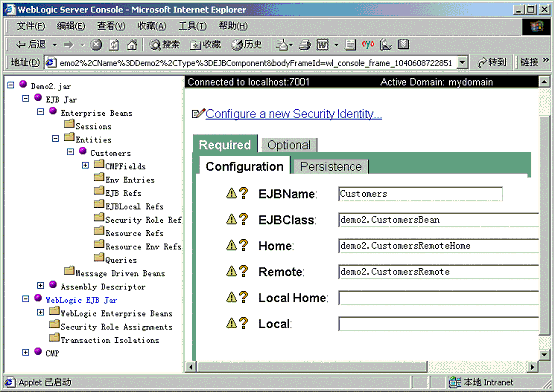
Task: Click help question mark beside EJBName
Action: coord(243,193)
